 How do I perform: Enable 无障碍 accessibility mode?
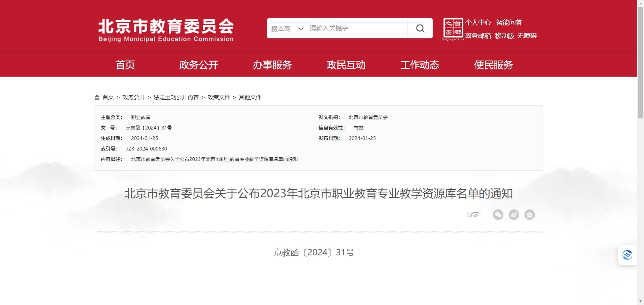click(x=527, y=36)
